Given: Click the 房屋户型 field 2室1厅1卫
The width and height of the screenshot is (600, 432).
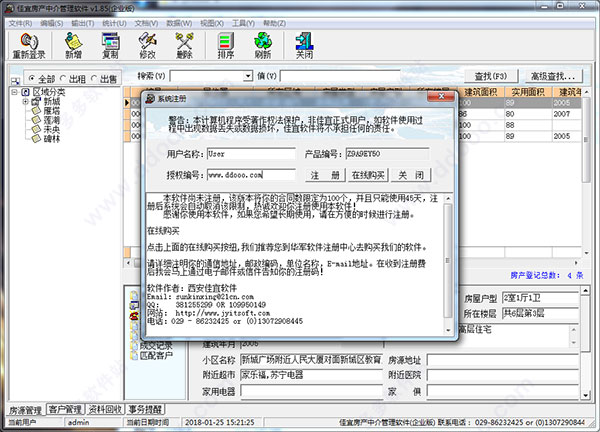Looking at the screenshot, I should 540,298.
